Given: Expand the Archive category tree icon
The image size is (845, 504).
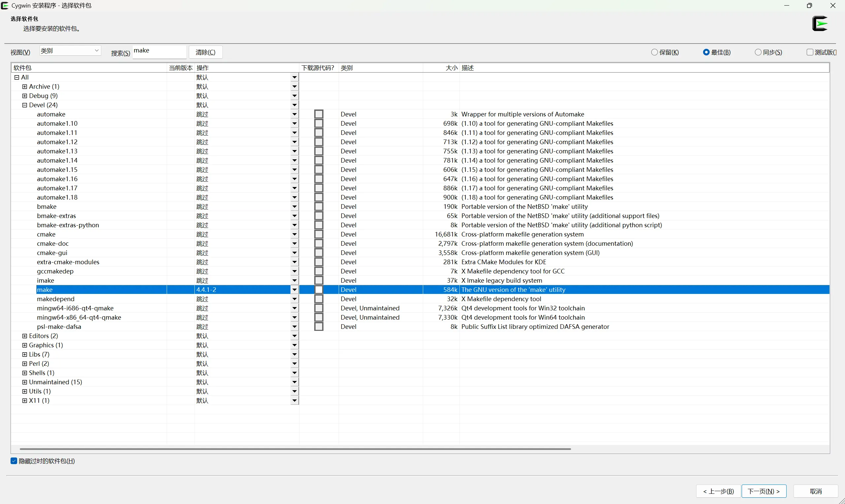Looking at the screenshot, I should point(24,87).
